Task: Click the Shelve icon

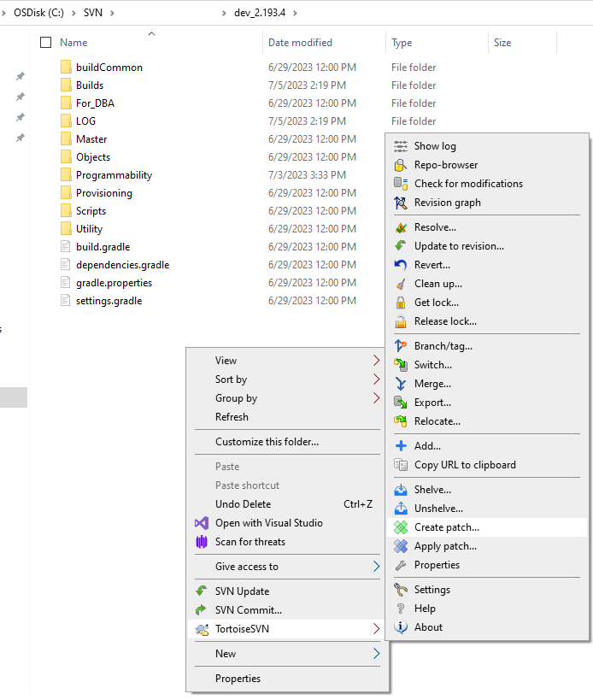Action: pyautogui.click(x=401, y=490)
